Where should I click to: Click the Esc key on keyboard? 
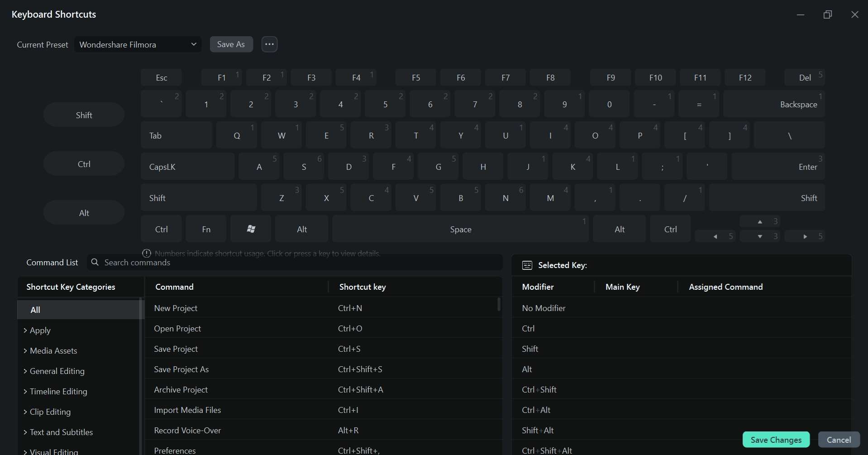tap(161, 77)
